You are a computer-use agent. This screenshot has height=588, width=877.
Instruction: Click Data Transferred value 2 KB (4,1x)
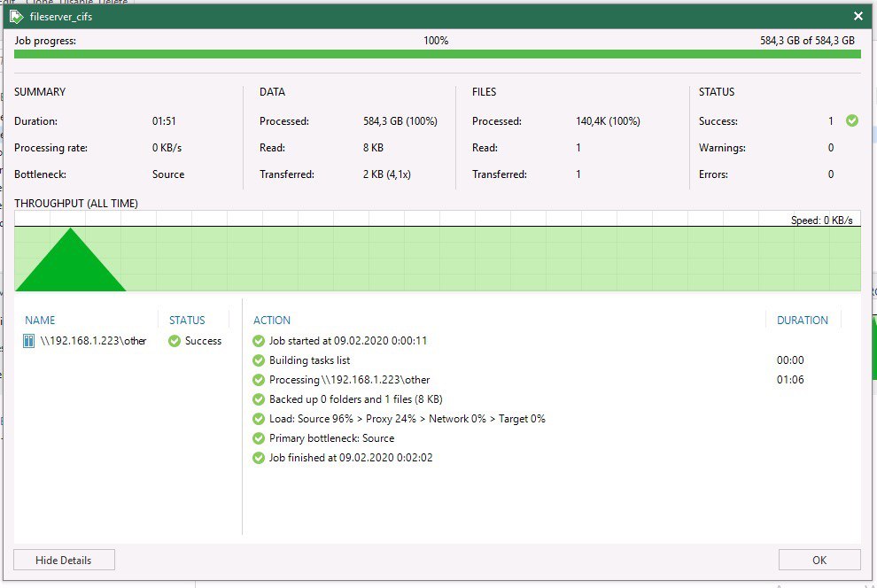coord(387,174)
